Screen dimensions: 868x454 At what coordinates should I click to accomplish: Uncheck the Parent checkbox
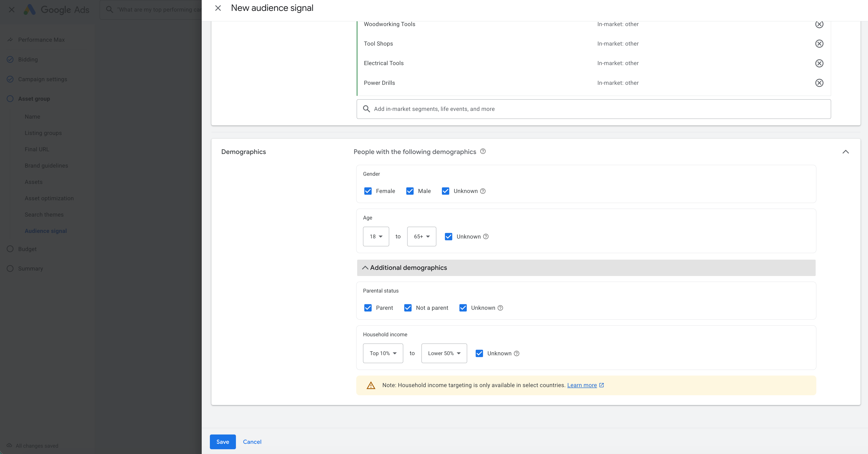pyautogui.click(x=368, y=308)
